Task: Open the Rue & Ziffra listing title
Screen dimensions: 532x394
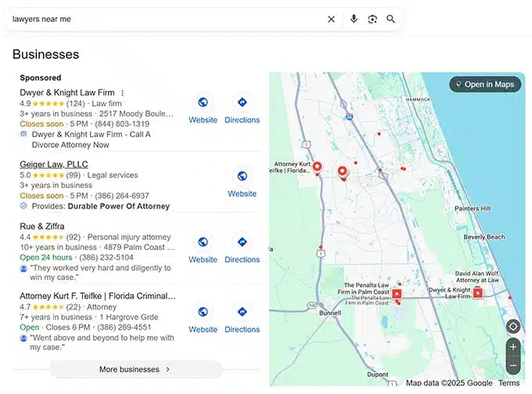Action: 42,226
